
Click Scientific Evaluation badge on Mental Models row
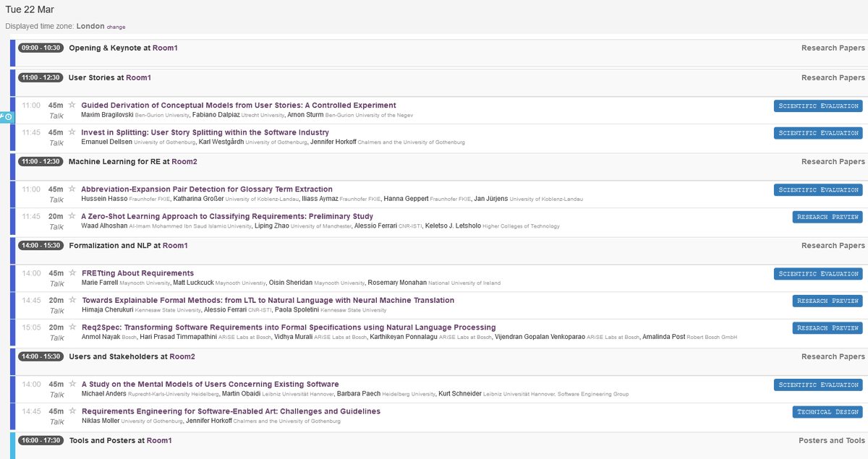coord(818,385)
